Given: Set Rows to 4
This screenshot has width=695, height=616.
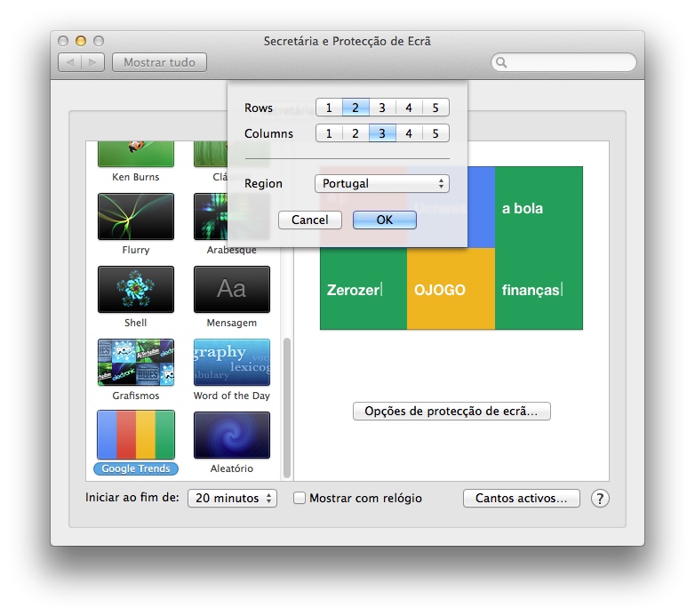Looking at the screenshot, I should 409,108.
